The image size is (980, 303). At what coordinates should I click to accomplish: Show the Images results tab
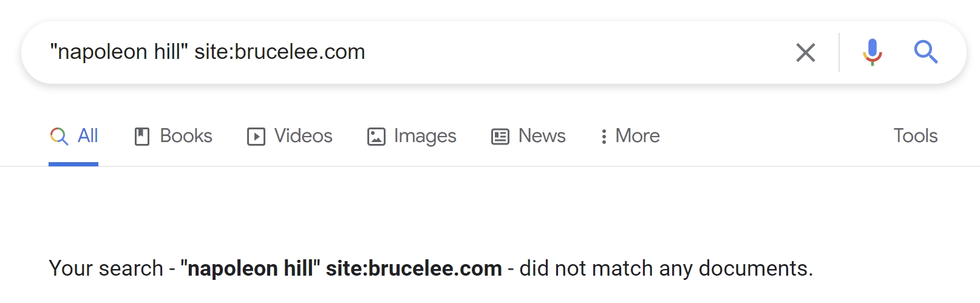click(x=424, y=136)
